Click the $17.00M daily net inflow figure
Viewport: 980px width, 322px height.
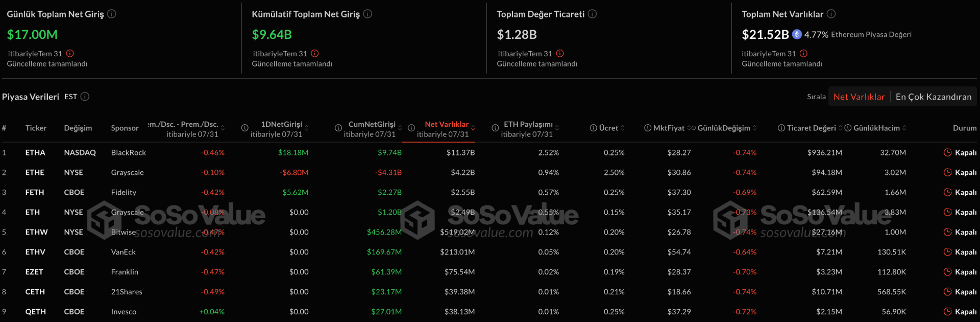tap(32, 34)
